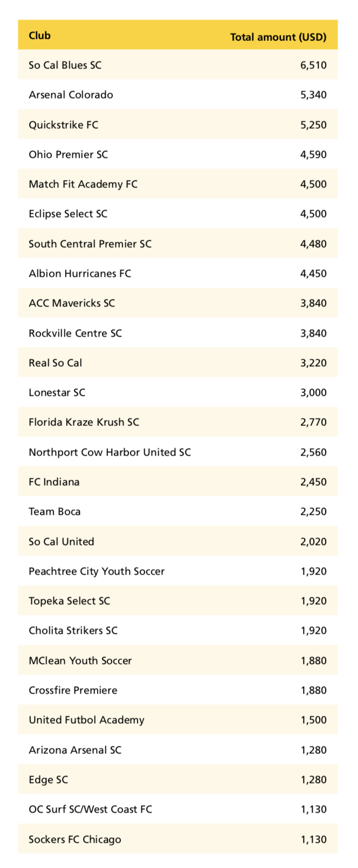The width and height of the screenshot is (358, 868).
Task: Click the Club column header
Action: point(39,36)
